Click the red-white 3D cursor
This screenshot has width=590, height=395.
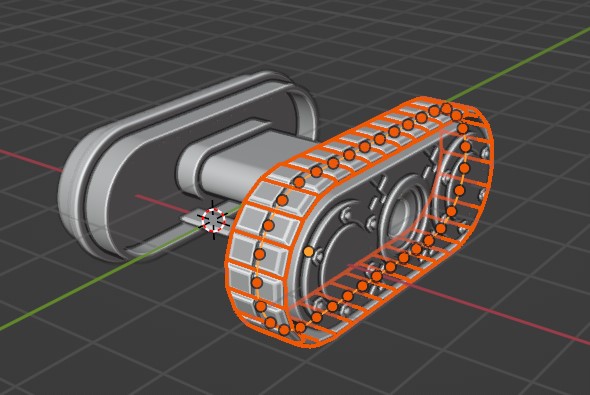click(213, 220)
